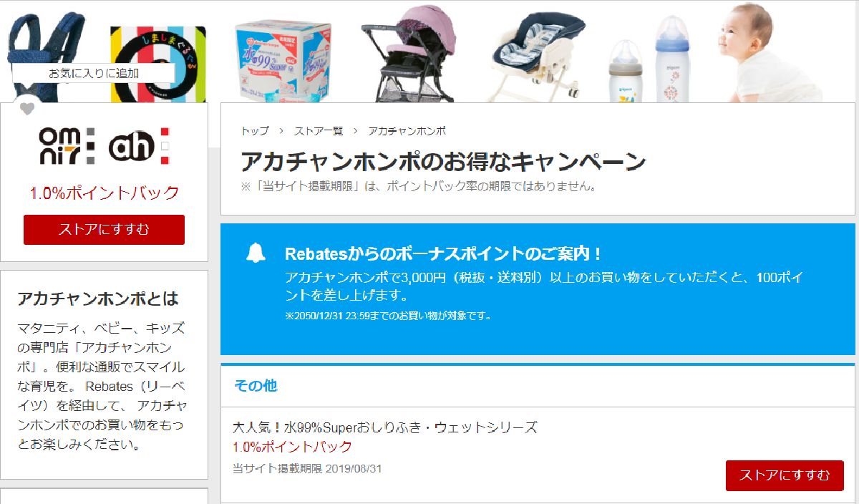This screenshot has width=859, height=504.
Task: Click アカチャンホンポ breadcrumb item
Action: [407, 131]
